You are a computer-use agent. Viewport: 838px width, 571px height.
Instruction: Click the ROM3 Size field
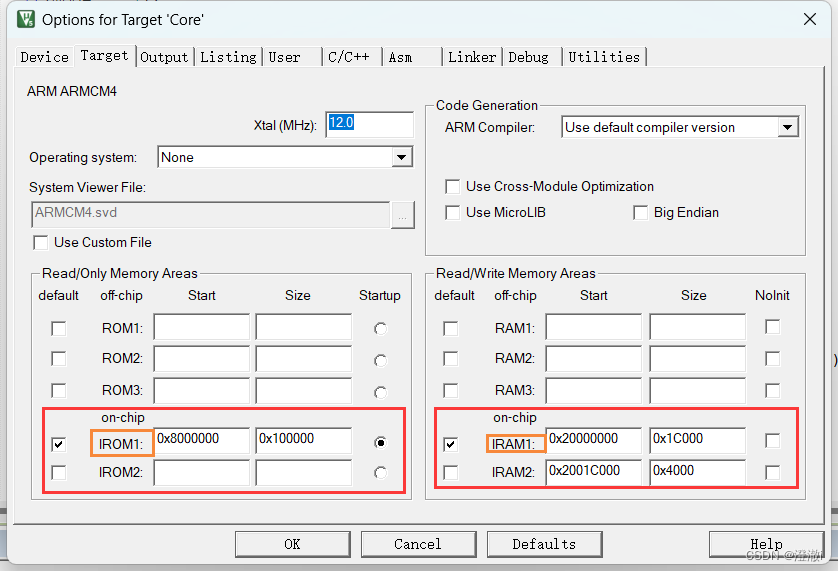304,391
